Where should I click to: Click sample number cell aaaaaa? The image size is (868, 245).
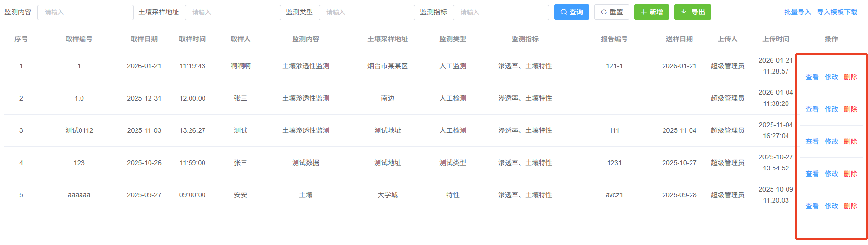[x=79, y=195]
